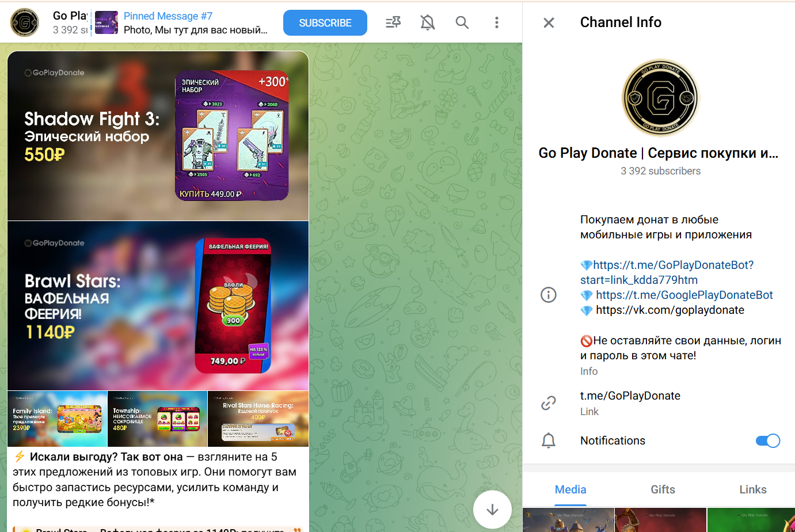Click the info circle icon in channel panel
Viewport: 795px width, 532px height.
549,295
